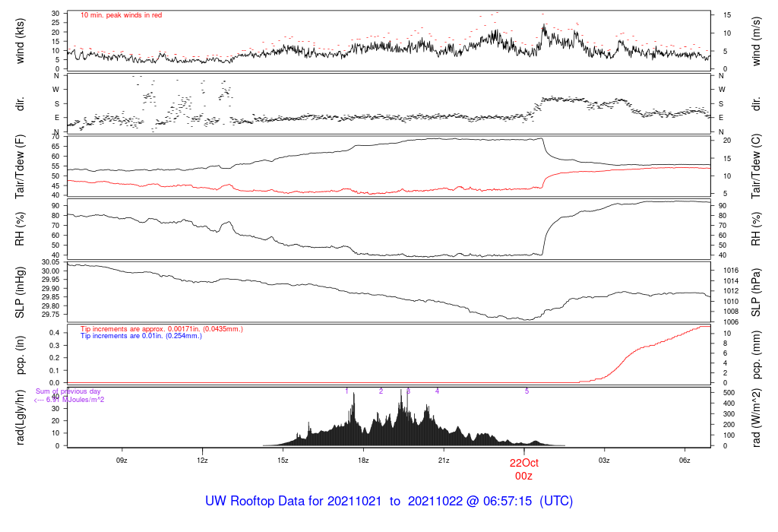Screen dimensions: 778x532
Task: Click the '09z' time axis label
Action: tap(122, 461)
